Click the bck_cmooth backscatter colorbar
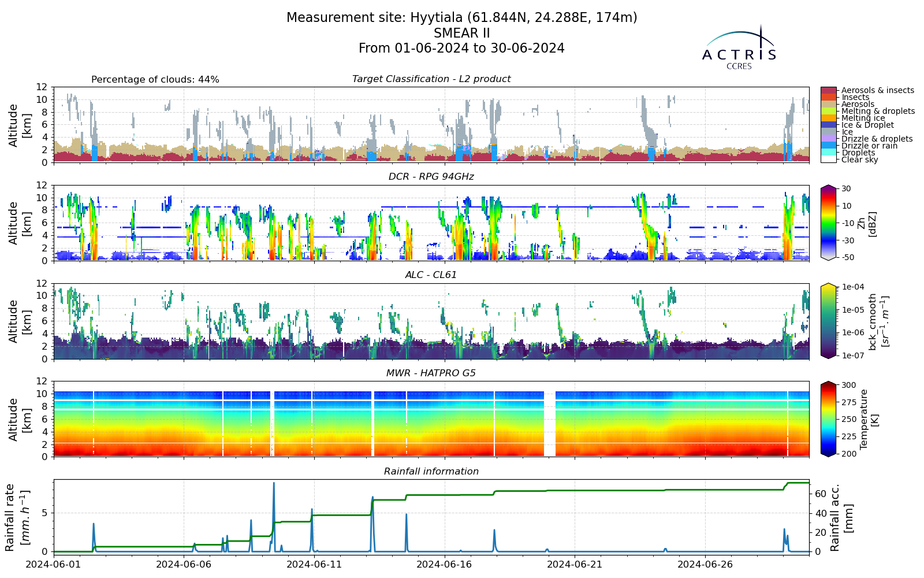Screen dimensions: 924x578 [x=828, y=321]
